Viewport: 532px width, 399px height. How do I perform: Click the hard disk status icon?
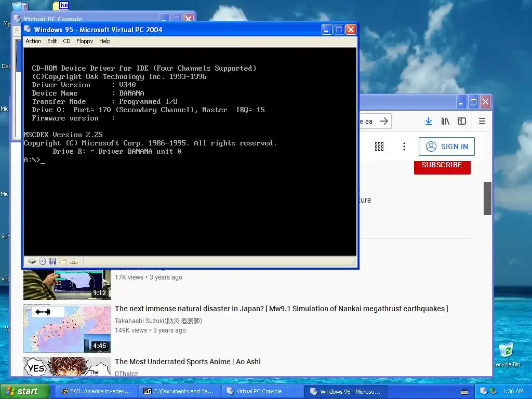[x=32, y=262]
